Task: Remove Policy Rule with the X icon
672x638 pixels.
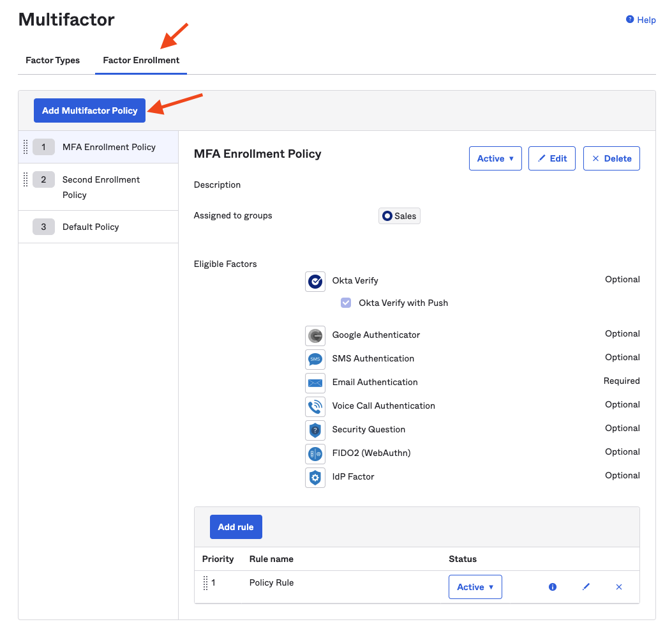Action: (619, 586)
